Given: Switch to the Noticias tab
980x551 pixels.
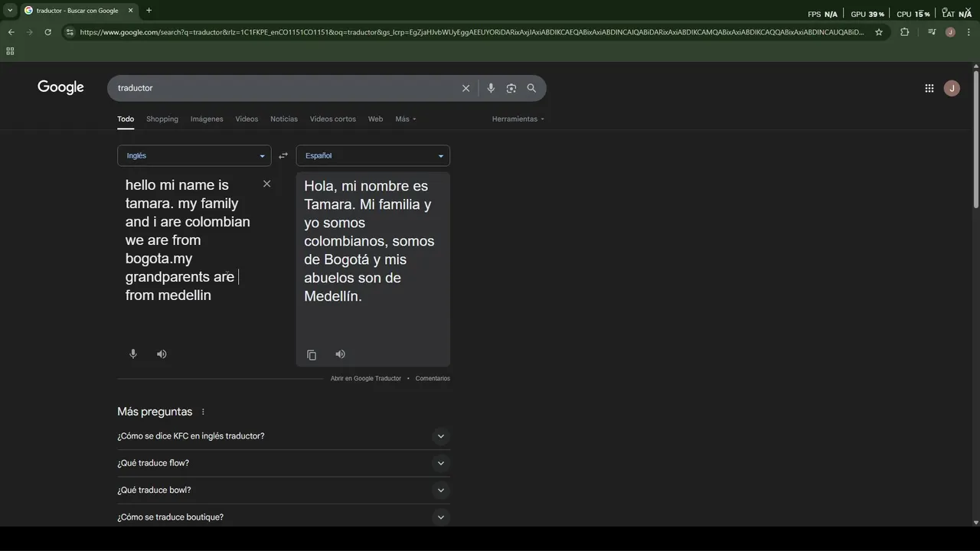Looking at the screenshot, I should click(x=284, y=119).
